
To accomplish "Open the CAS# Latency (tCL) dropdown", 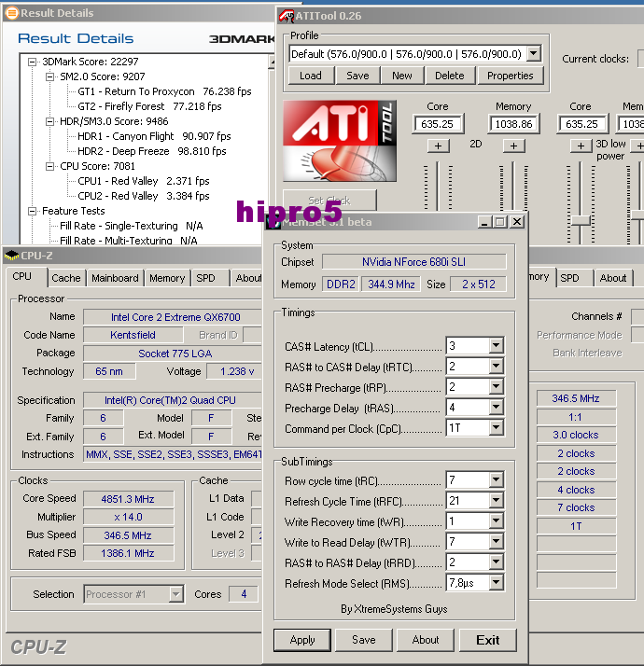I will pyautogui.click(x=496, y=346).
